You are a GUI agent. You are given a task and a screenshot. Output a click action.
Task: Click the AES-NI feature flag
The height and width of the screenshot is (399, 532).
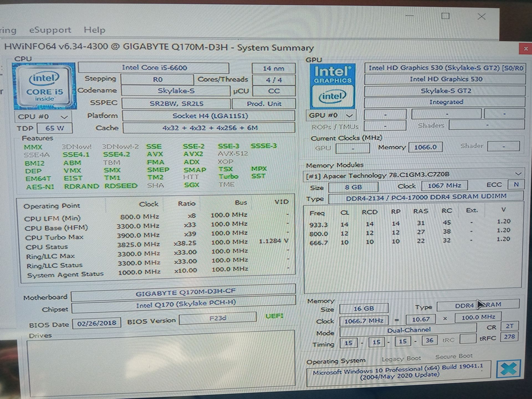pyautogui.click(x=40, y=187)
